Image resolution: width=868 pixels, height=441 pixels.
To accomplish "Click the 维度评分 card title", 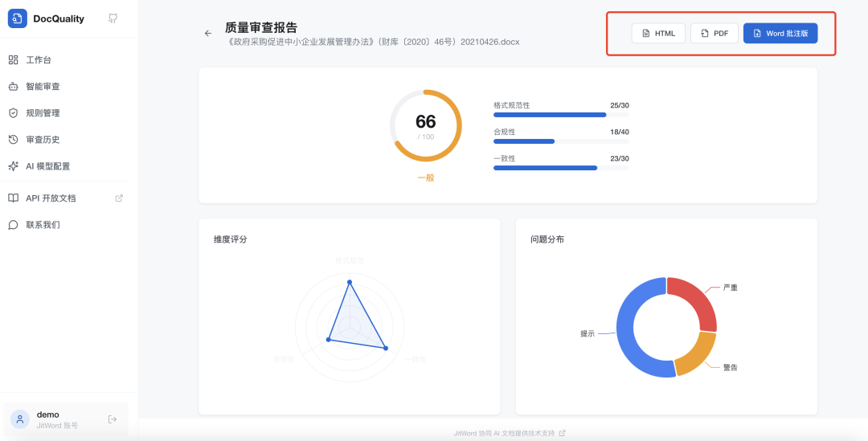I will 231,239.
